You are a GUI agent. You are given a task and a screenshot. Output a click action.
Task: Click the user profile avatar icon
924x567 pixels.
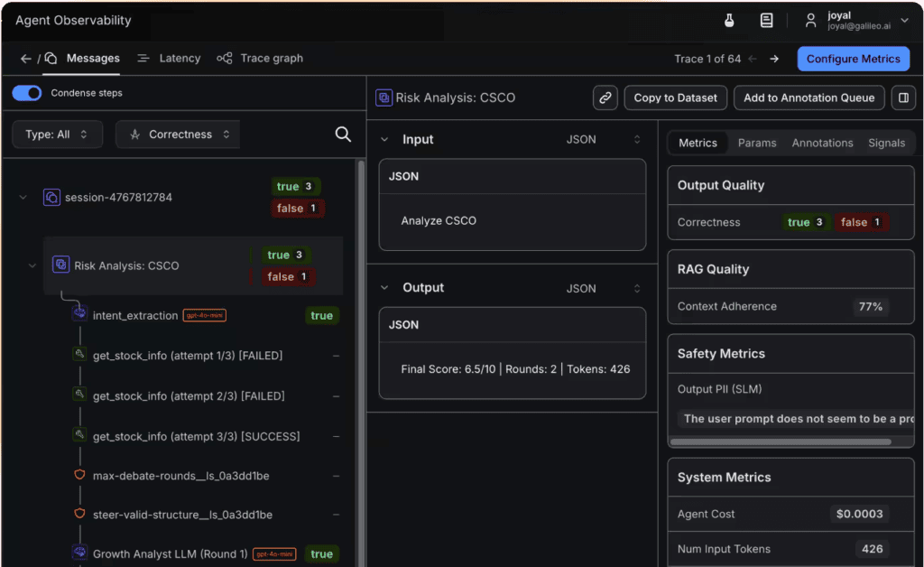click(811, 21)
